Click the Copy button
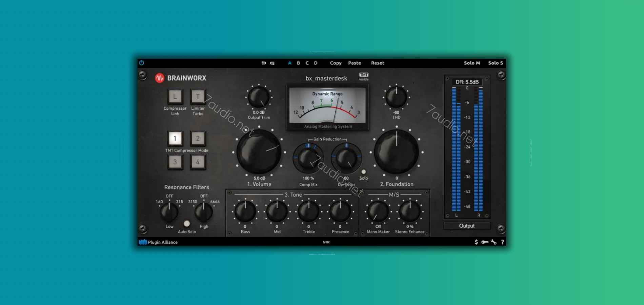The height and width of the screenshot is (305, 644). pyautogui.click(x=336, y=63)
